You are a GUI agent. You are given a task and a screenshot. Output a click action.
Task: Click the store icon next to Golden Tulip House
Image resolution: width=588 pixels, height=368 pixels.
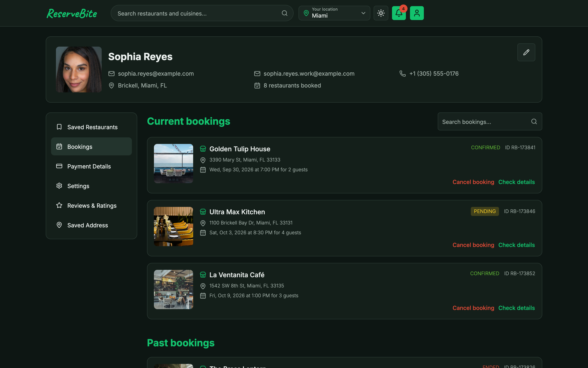pos(203,149)
